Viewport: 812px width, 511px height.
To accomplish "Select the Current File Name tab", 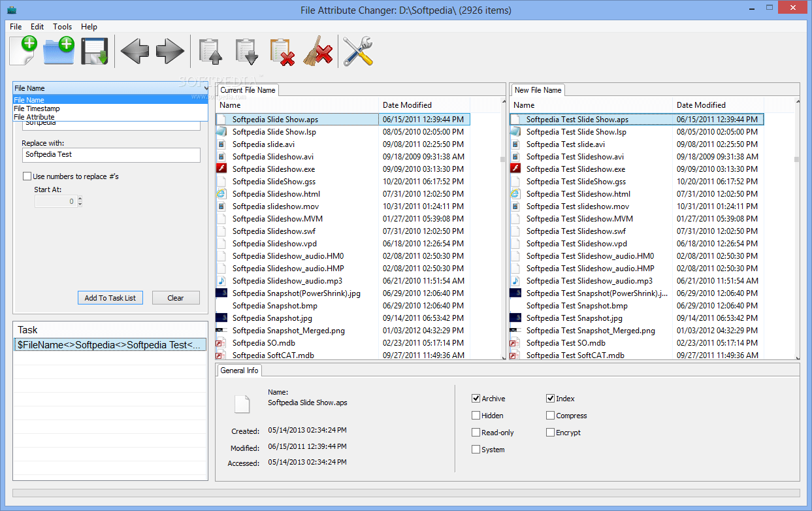I will point(248,90).
